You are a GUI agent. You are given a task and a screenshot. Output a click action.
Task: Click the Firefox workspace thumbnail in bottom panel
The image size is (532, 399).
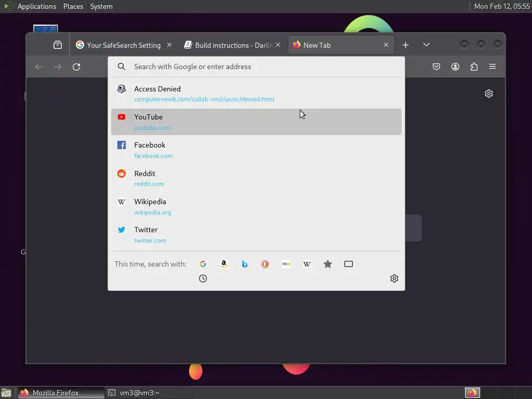click(472, 393)
